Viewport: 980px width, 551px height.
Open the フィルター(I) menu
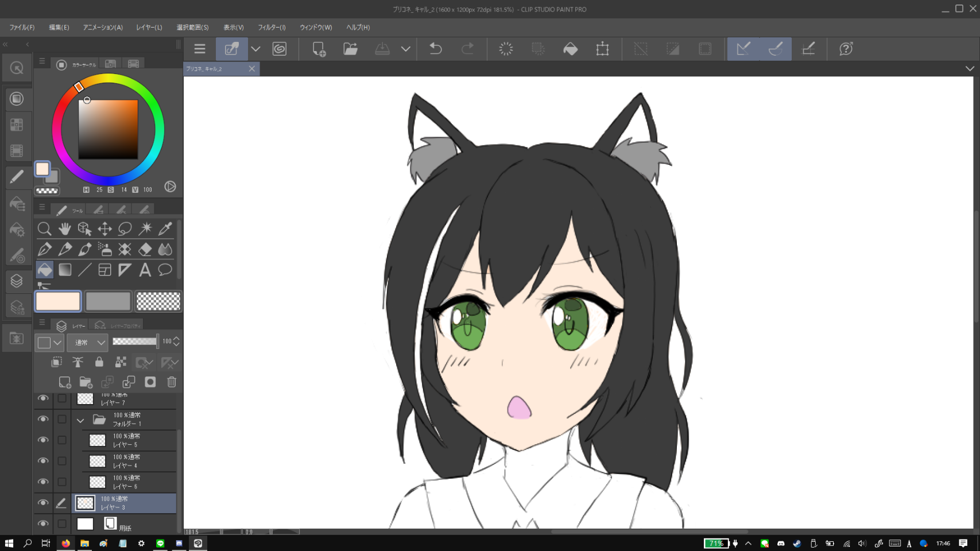[x=272, y=28]
